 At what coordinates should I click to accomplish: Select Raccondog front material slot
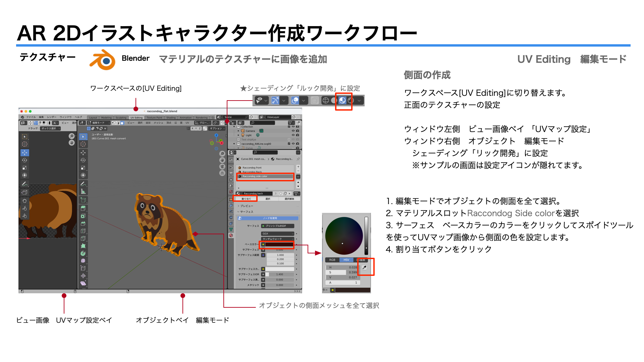265,168
